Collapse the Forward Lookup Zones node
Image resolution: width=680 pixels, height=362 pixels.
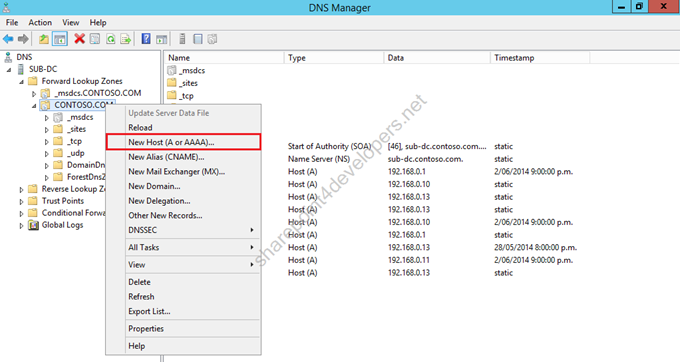point(21,82)
